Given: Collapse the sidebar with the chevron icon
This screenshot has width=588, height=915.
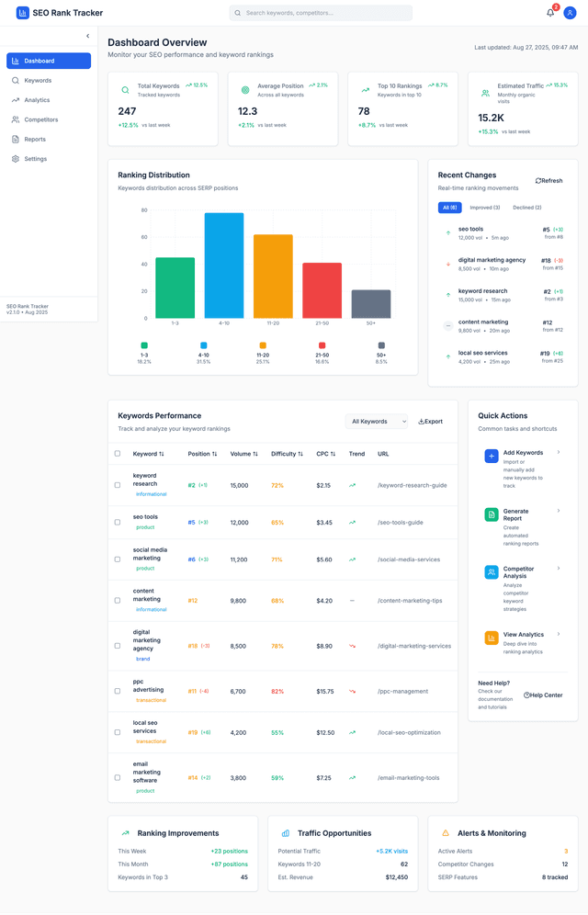Looking at the screenshot, I should (x=88, y=36).
